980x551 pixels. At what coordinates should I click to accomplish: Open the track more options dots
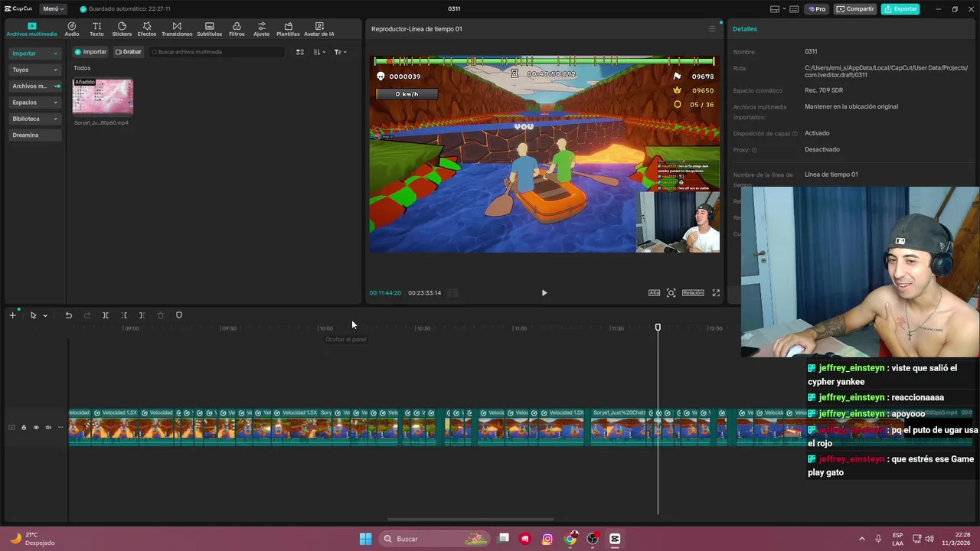click(x=60, y=428)
